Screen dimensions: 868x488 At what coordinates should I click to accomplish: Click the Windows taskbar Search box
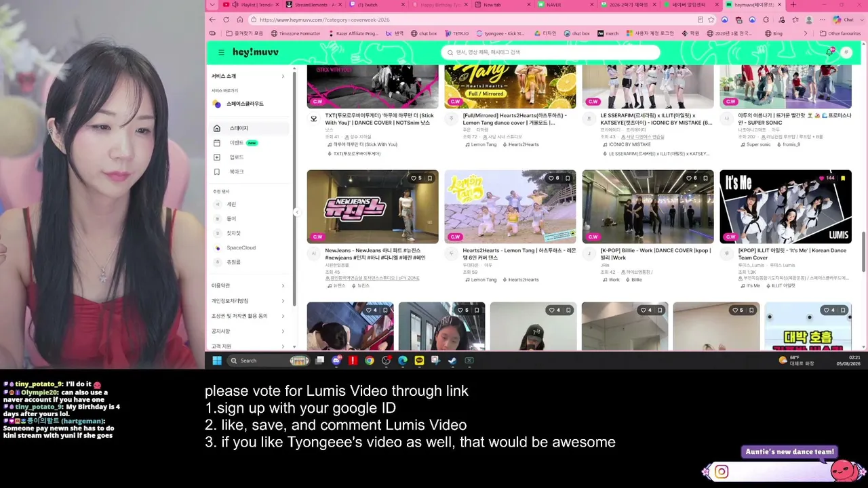click(x=268, y=361)
